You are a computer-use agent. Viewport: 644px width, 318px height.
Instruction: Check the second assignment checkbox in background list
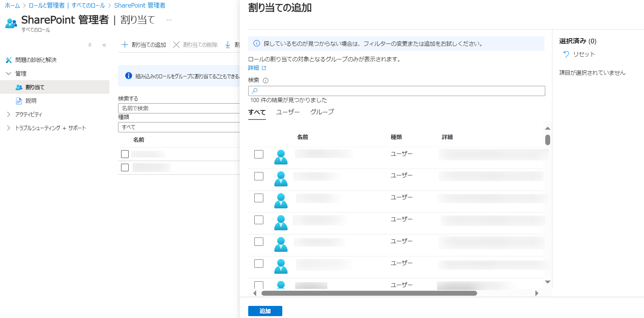coord(125,168)
